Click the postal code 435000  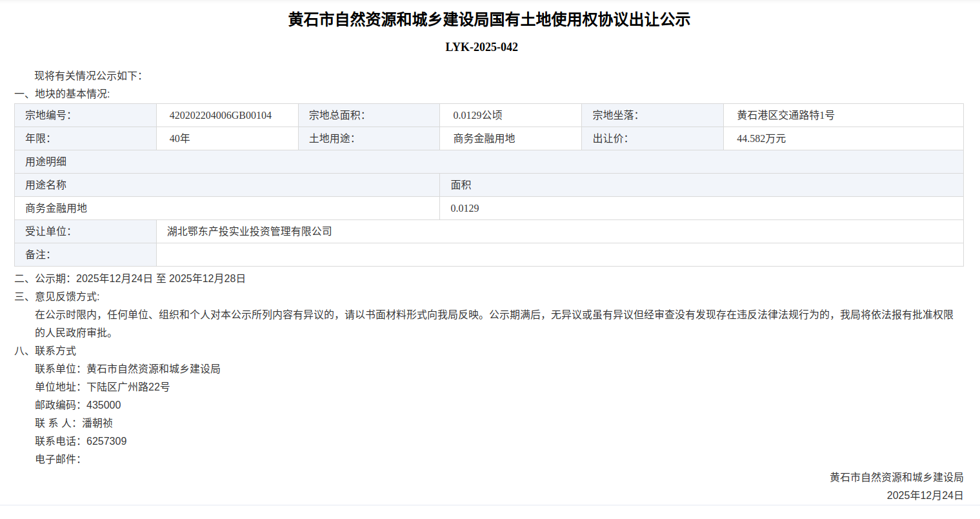(x=103, y=405)
